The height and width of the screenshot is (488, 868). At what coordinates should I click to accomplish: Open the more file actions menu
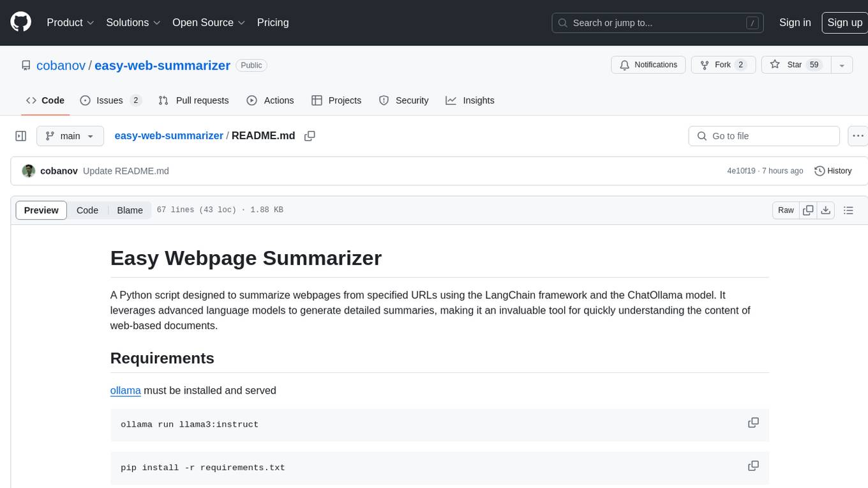click(x=858, y=136)
